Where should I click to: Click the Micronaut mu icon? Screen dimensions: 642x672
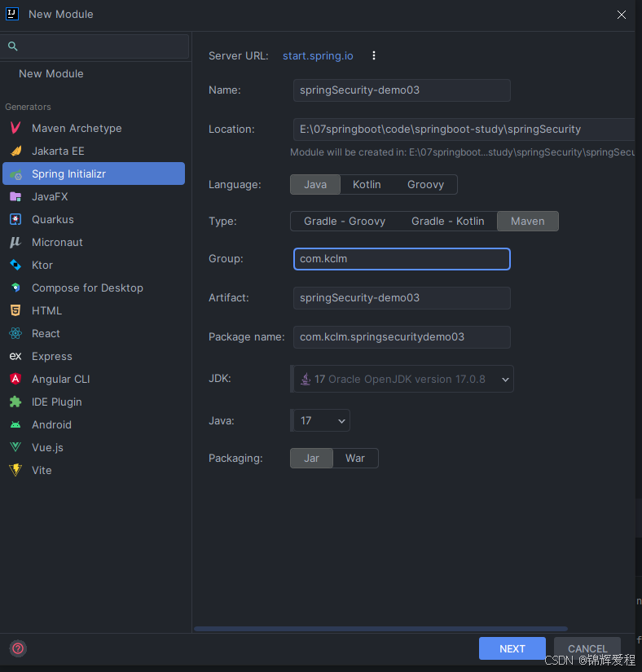[15, 242]
